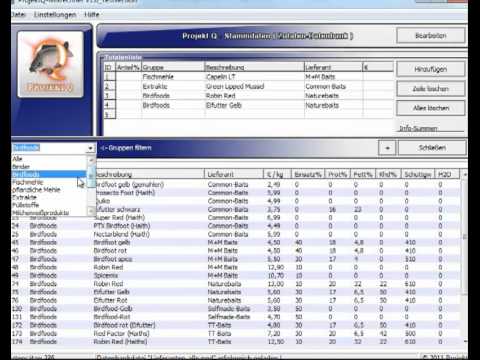Select 'pflanzliche Mehle' in the dropdown list
This screenshot has height=360, width=480.
click(49, 190)
